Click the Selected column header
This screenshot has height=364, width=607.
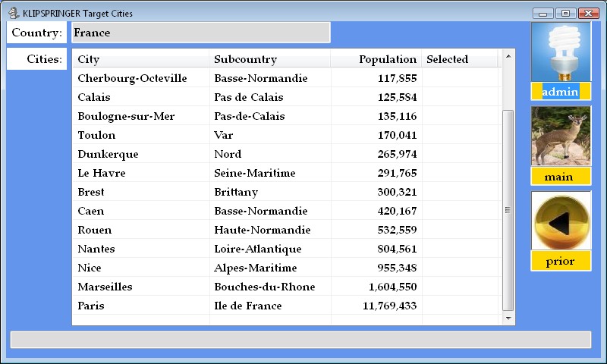point(460,59)
